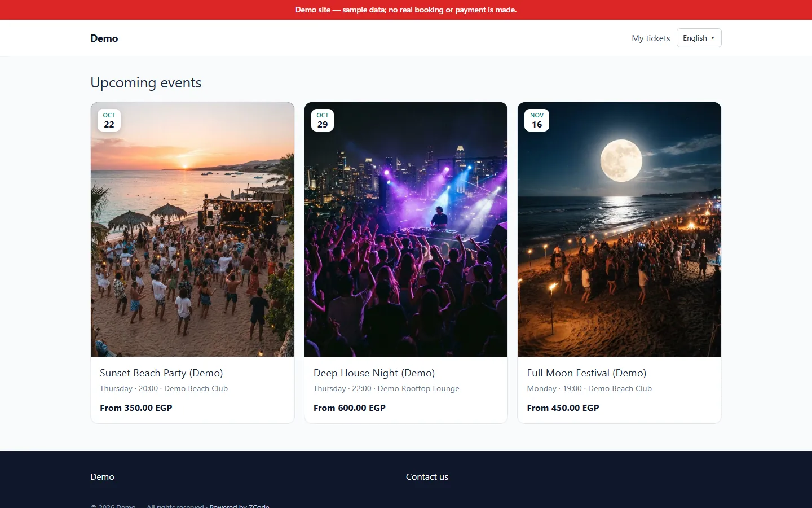Select the OCT 29 date badge

[x=323, y=120]
